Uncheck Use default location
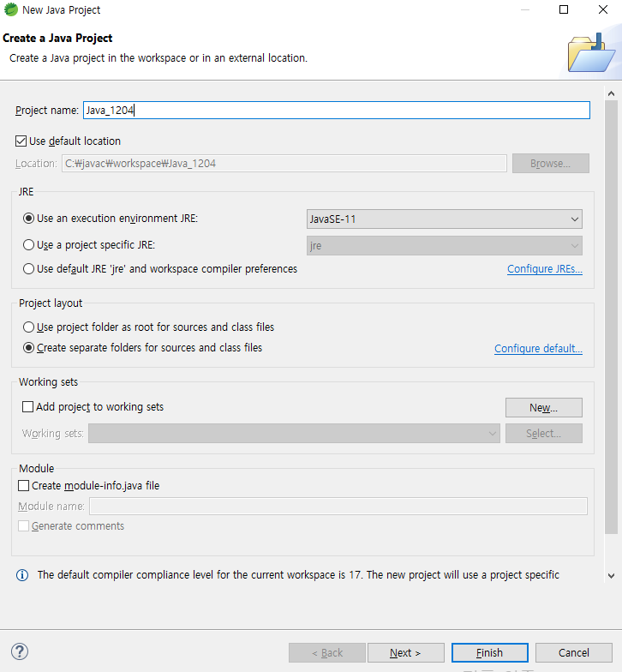The height and width of the screenshot is (672, 622). point(21,141)
